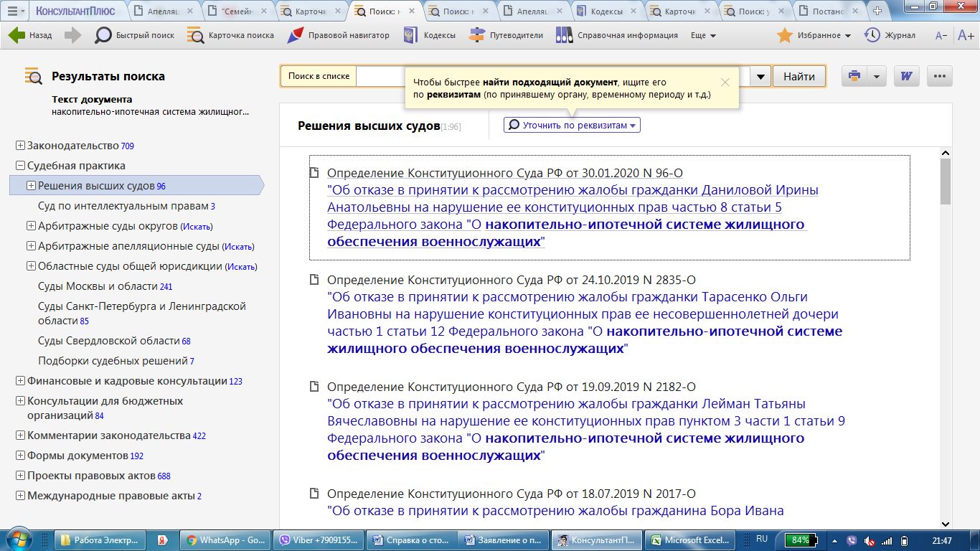Open the Кодексы toolbar section
This screenshot has height=551, width=980.
tap(429, 35)
